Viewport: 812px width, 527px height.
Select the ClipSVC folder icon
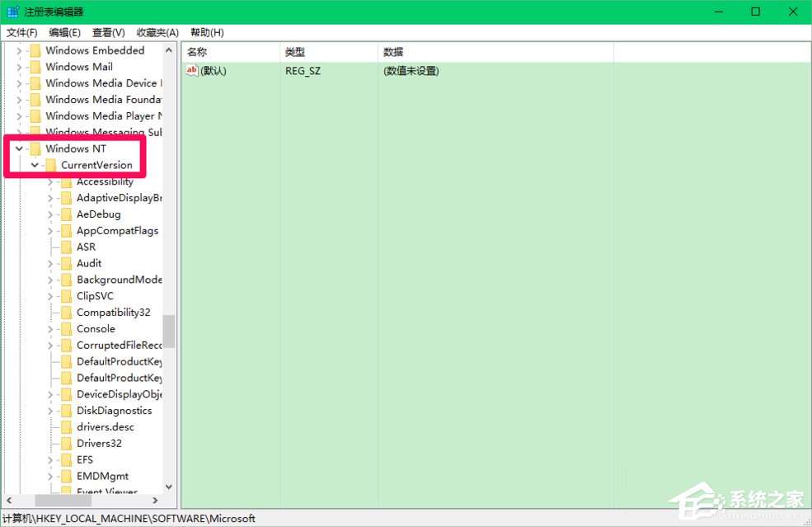(68, 295)
